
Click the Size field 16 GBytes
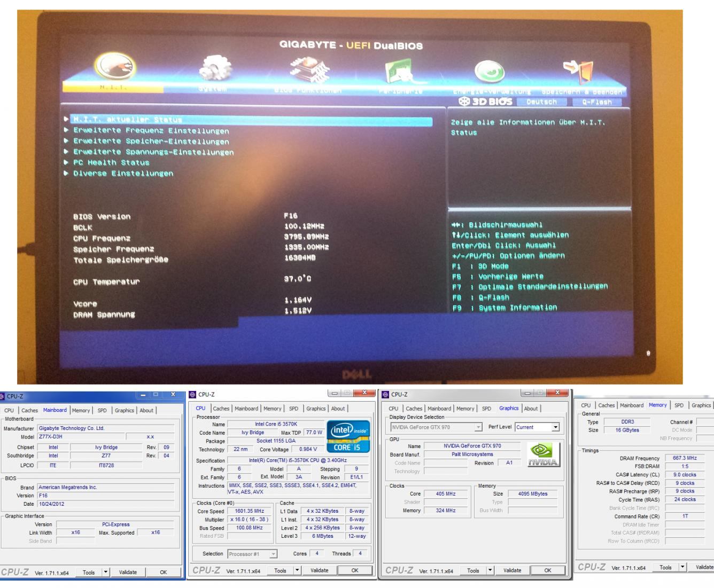tap(627, 430)
